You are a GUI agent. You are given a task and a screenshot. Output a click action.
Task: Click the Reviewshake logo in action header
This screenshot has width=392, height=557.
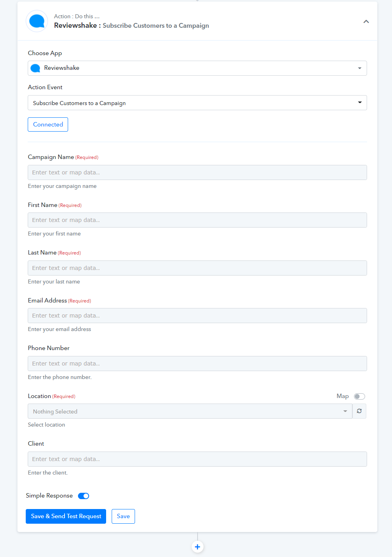[37, 21]
